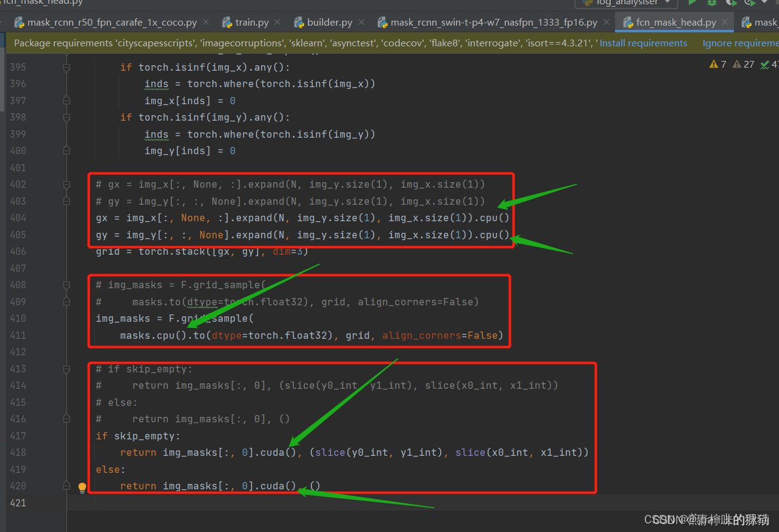Click the 'masks.cpu().to' code line

311,335
